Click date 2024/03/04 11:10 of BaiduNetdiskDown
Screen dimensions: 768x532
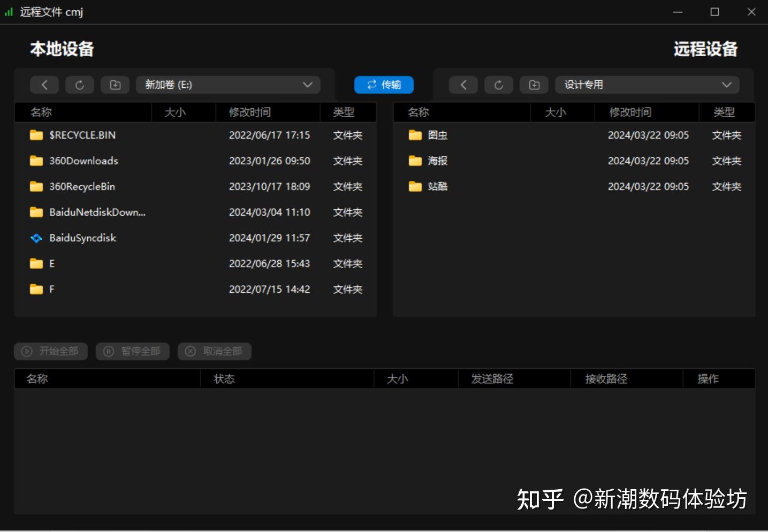[270, 212]
